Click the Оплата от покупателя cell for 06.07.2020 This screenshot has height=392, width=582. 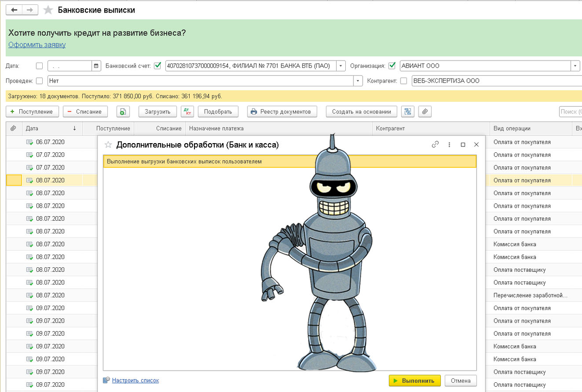(x=531, y=142)
